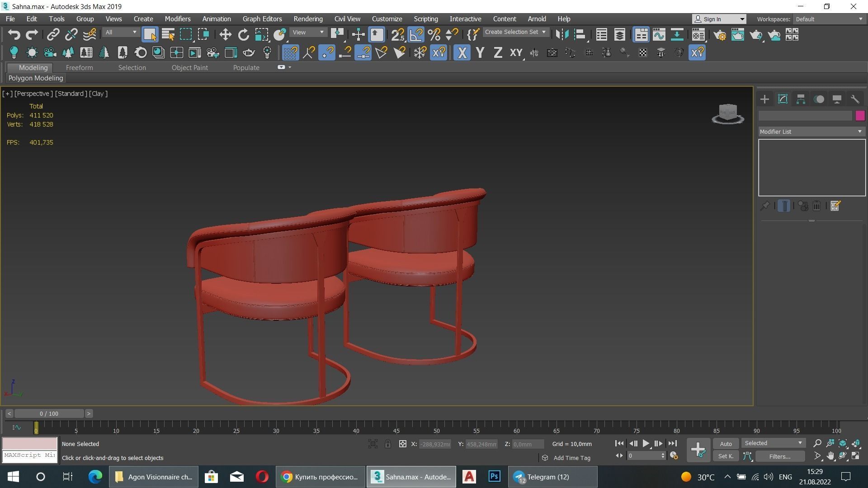Choose the Select and Rotate tool
This screenshot has width=868, height=488.
coord(243,35)
